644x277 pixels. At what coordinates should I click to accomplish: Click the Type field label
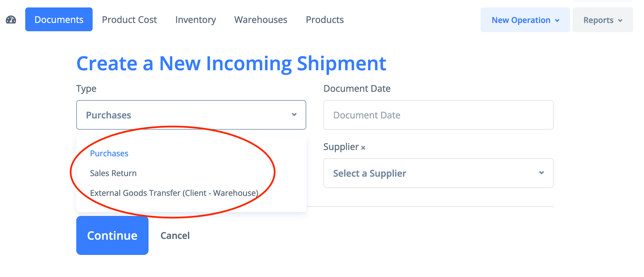click(86, 89)
